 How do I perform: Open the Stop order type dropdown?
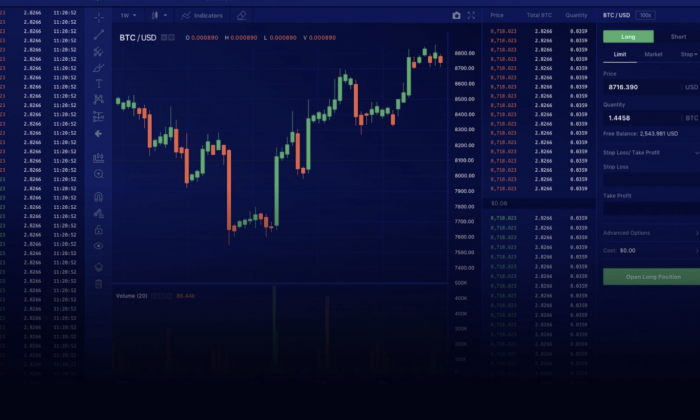tap(688, 54)
